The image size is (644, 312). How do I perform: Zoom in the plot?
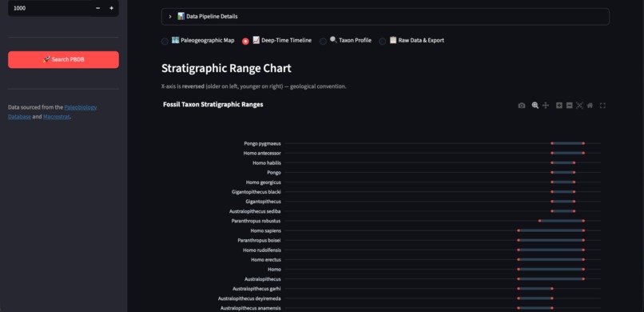(559, 106)
